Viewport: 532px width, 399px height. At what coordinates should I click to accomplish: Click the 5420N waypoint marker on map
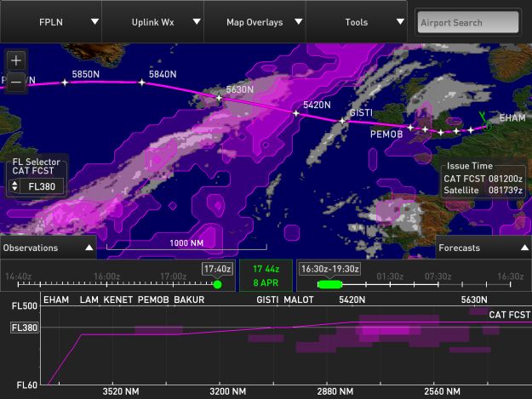(x=296, y=113)
